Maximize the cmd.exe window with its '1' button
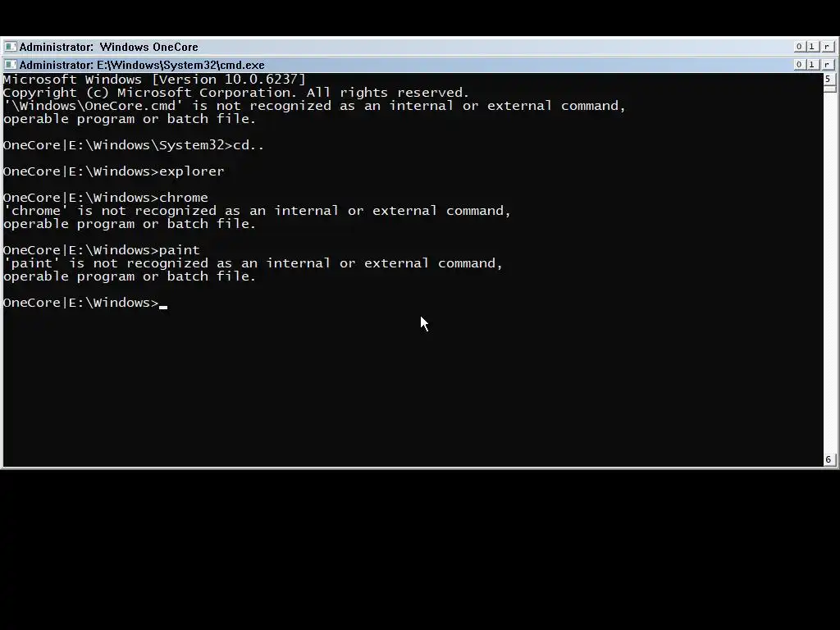The width and height of the screenshot is (840, 630). point(812,64)
